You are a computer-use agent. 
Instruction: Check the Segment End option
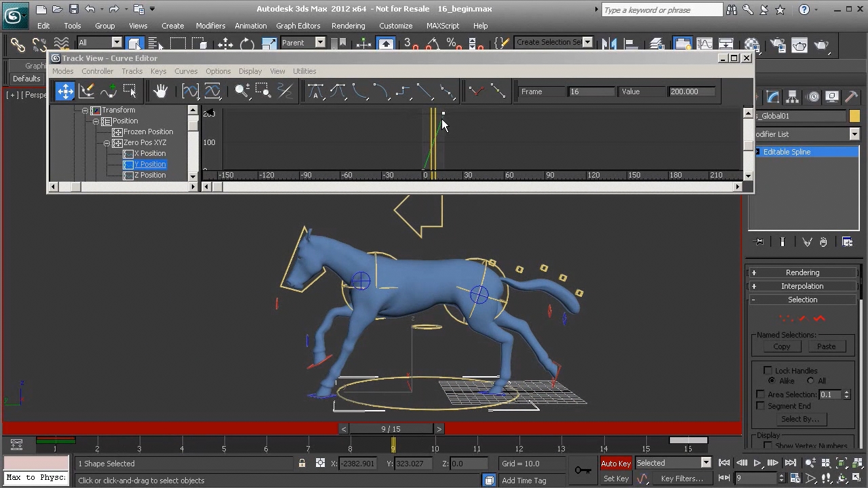click(x=761, y=406)
